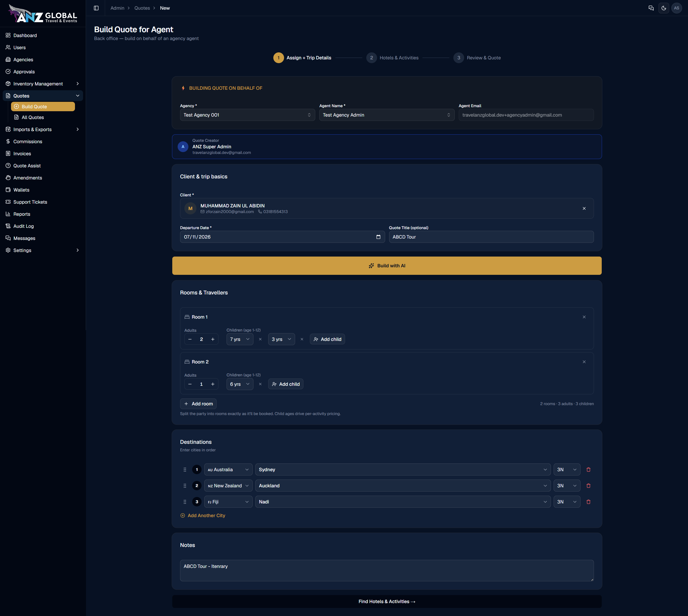This screenshot has width=688, height=616.
Task: Grab the drag handle for Auckland row
Action: click(x=185, y=486)
